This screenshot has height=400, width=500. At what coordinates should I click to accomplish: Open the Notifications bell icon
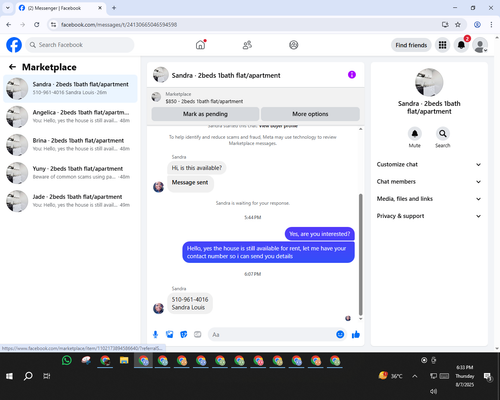[461, 45]
